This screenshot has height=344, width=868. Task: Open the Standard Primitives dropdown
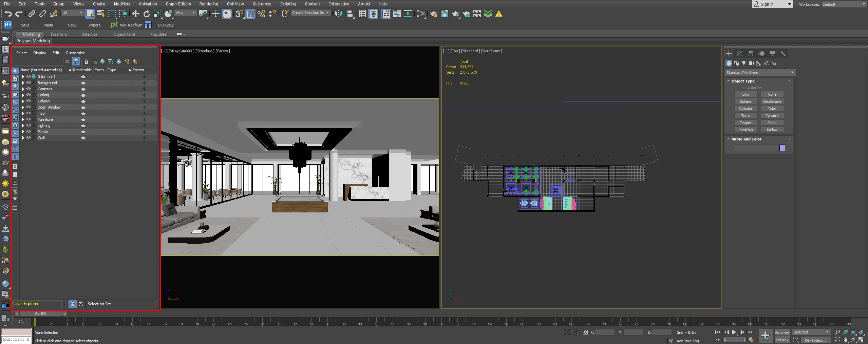[760, 73]
